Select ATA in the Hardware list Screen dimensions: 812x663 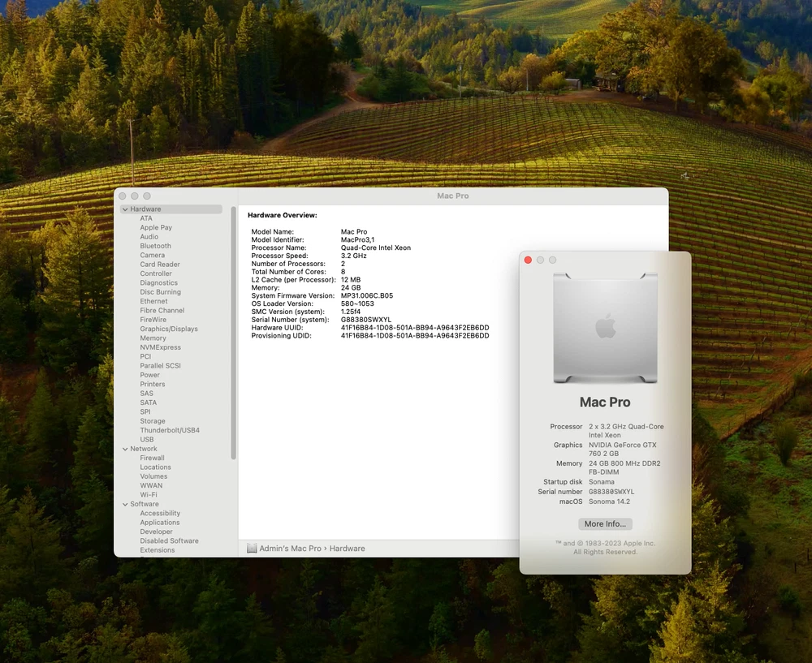[x=146, y=218]
